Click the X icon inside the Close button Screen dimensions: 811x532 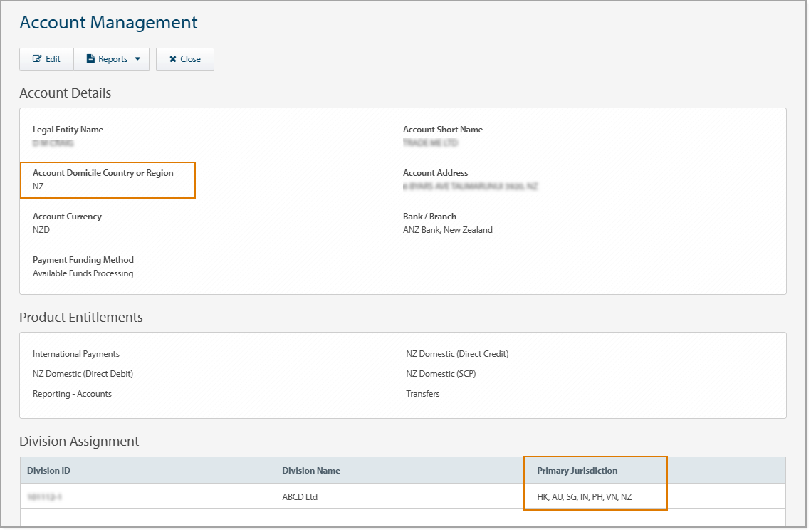172,58
